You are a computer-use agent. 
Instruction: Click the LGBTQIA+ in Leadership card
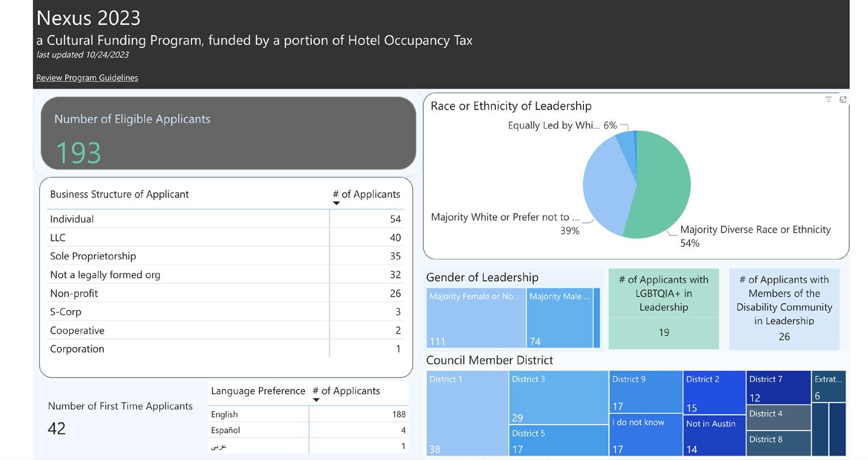(x=663, y=309)
